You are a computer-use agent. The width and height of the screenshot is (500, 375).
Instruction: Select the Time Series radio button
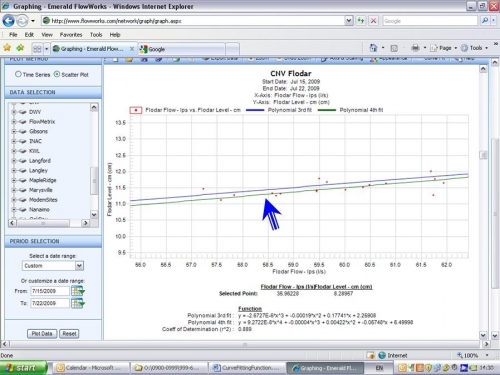(x=18, y=74)
